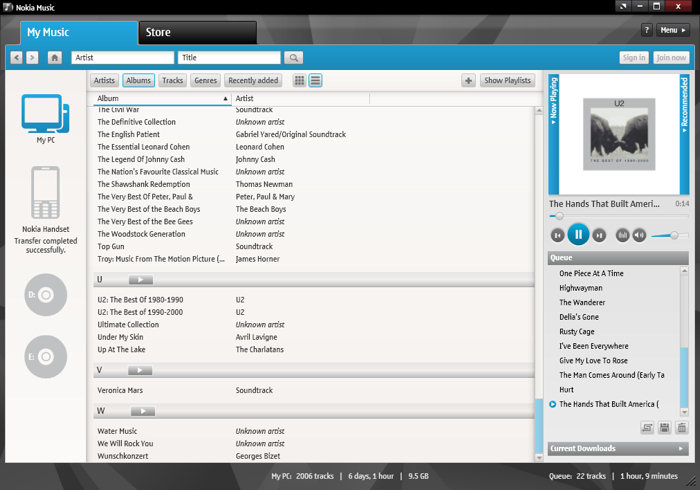The width and height of the screenshot is (700, 490).
Task: Go forward with the right arrow button
Action: 32,58
